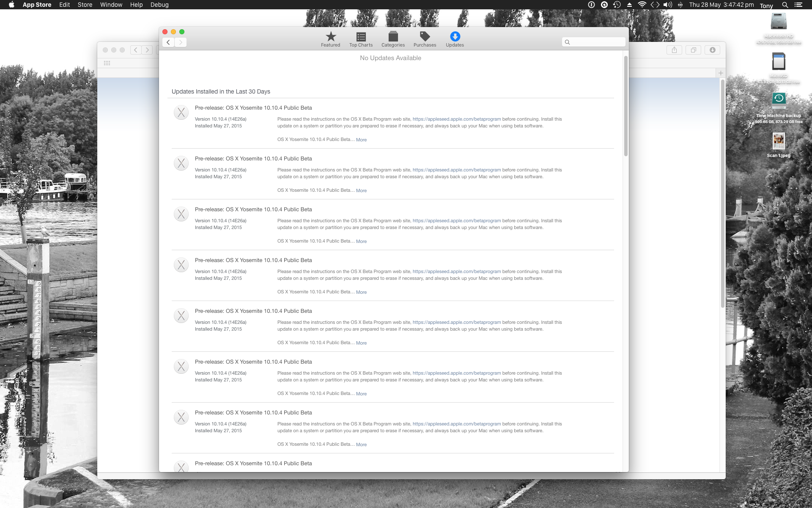Click the App Store vertical scrollbar
Screen dimensions: 812x508
coord(625,106)
